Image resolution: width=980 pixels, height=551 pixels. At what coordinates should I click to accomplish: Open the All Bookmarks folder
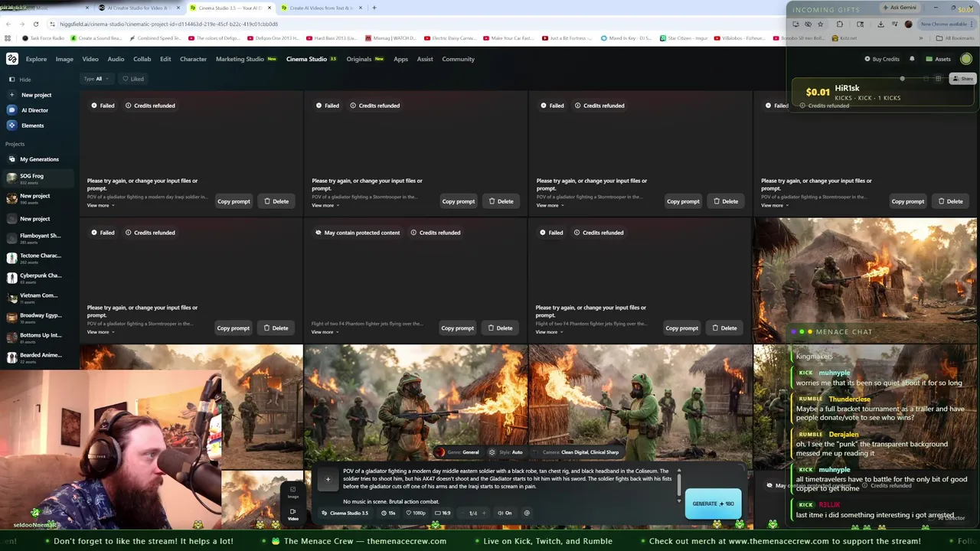click(957, 37)
